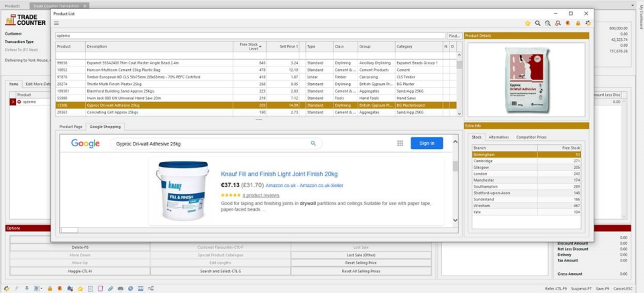This screenshot has height=293, width=644.
Task: Click the yellow star icon in Product List toolbar
Action: [x=528, y=23]
